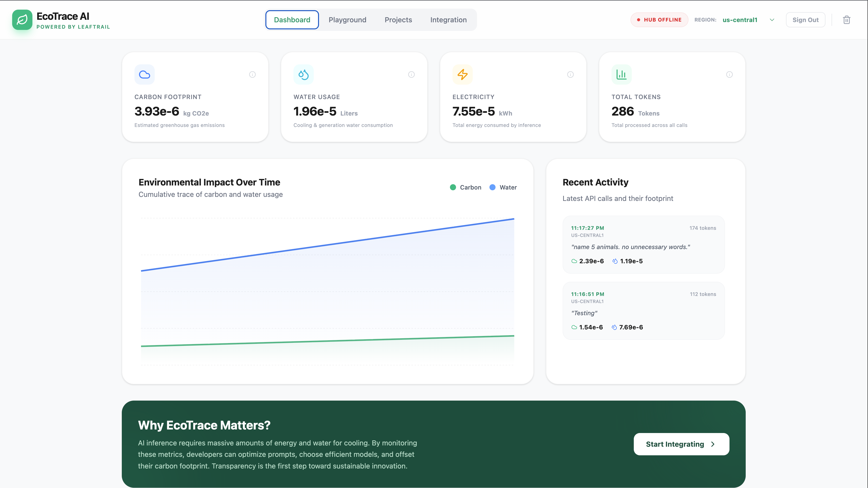Open info tooltip on Carbon Footprint card
Screen dimensions: 868x488
(x=252, y=74)
